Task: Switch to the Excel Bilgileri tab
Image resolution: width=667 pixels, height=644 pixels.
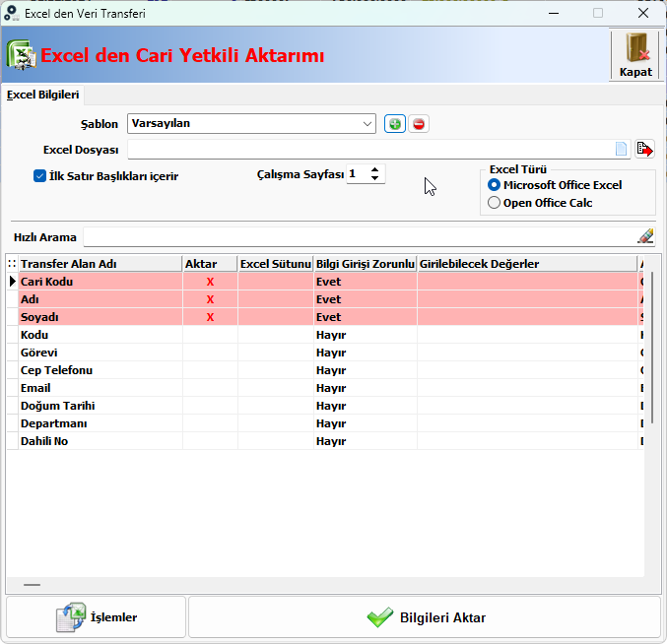Action: [x=43, y=95]
